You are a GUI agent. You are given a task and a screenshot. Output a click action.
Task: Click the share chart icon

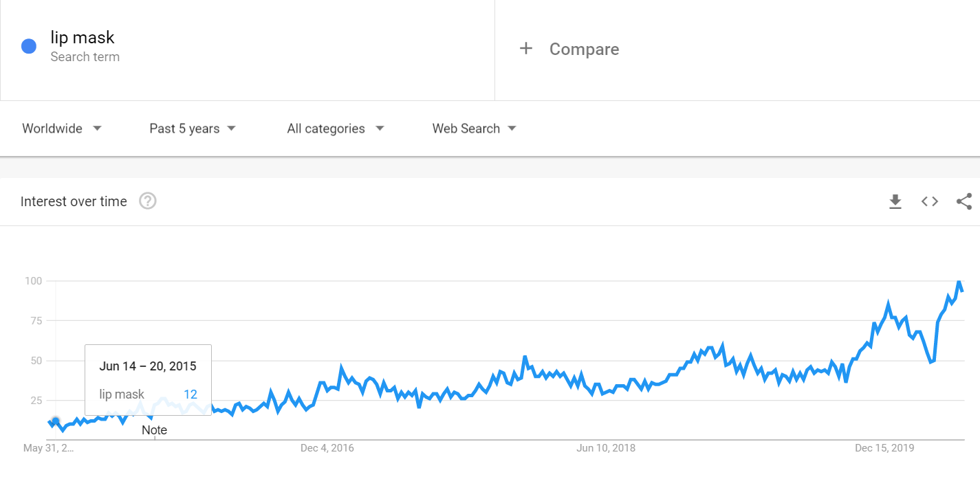coord(964,201)
